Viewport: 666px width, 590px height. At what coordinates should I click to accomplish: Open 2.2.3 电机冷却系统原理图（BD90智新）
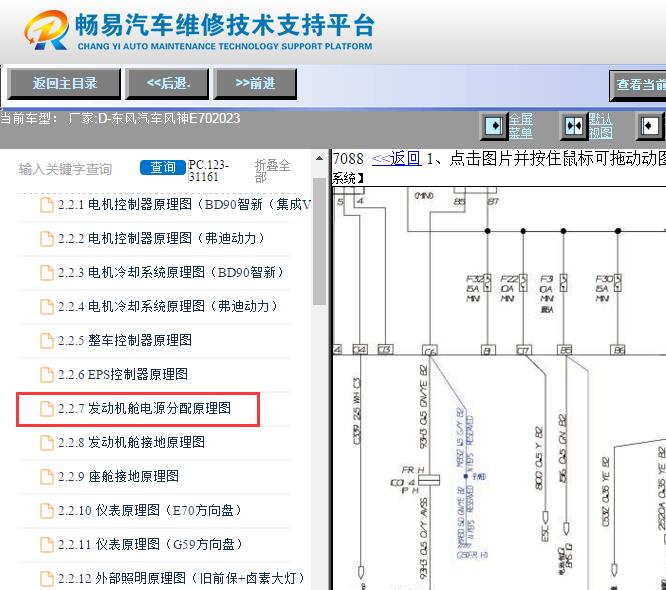[171, 272]
